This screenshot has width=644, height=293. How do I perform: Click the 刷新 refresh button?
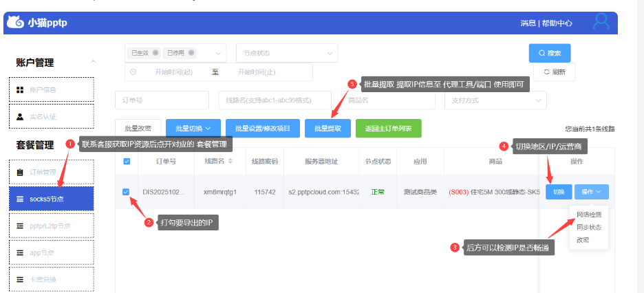point(555,72)
